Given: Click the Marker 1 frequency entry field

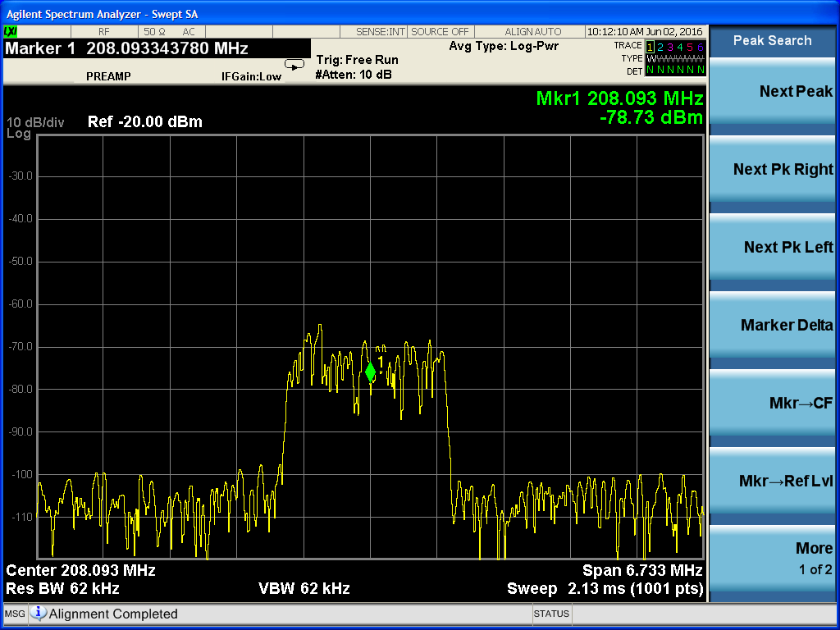Looking at the screenshot, I should (157, 48).
